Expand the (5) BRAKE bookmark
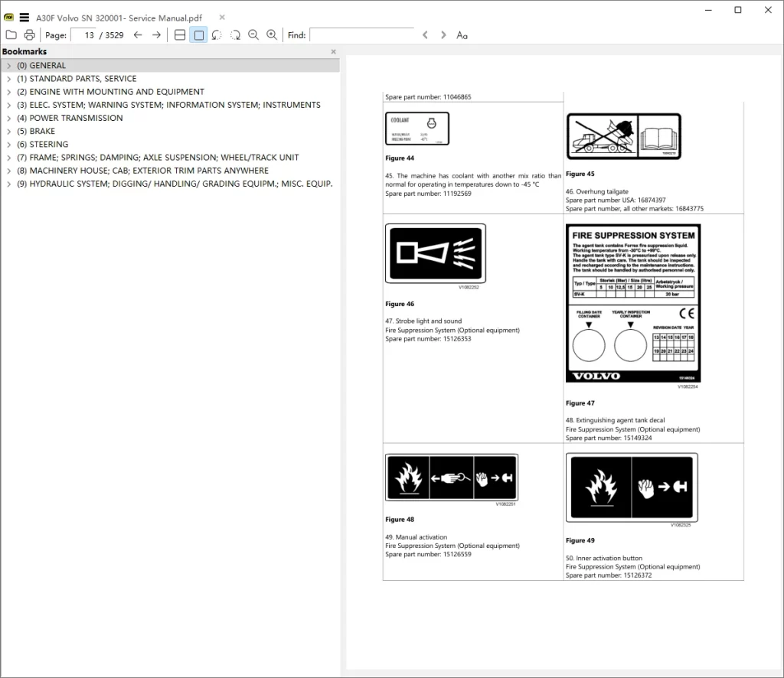The height and width of the screenshot is (678, 784). 8,132
